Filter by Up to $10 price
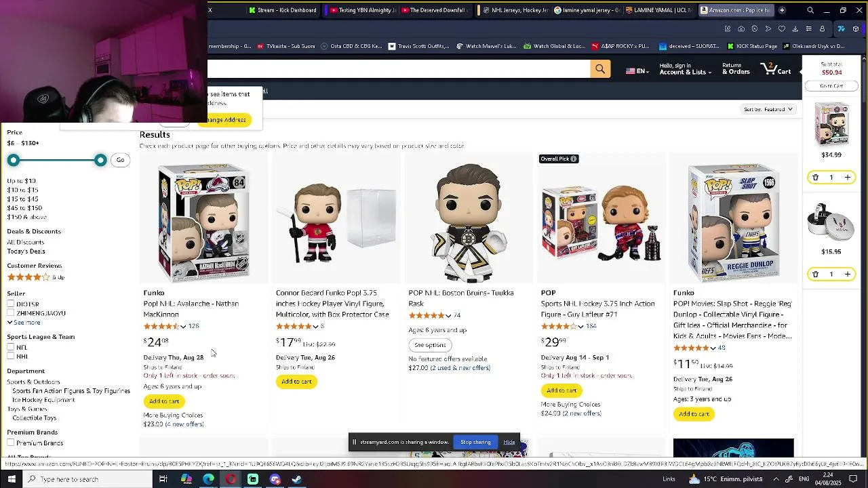868x488 pixels. tap(22, 182)
